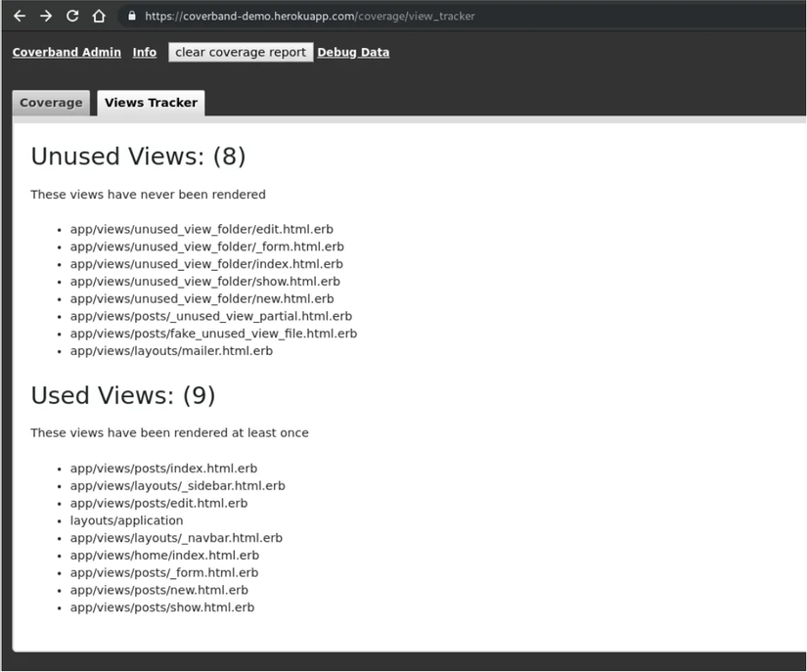Select unused_view_folder/edit.html.erb entry
The width and height of the screenshot is (807, 672).
point(202,230)
